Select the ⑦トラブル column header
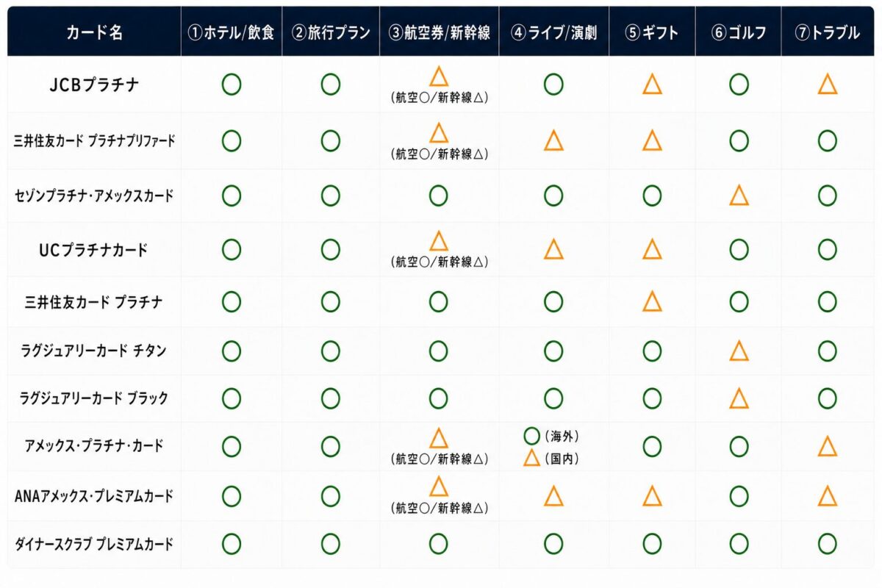 (828, 33)
